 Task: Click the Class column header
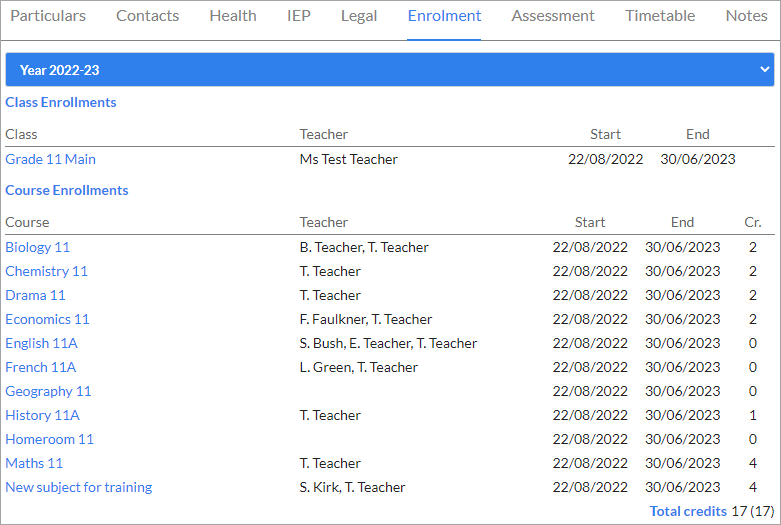tap(21, 134)
